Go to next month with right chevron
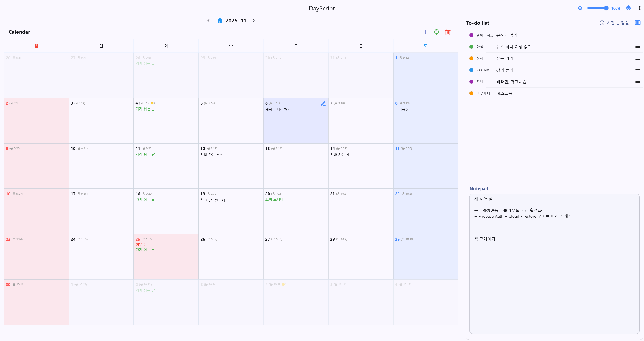Viewport: 644px width, 341px height. tap(254, 20)
